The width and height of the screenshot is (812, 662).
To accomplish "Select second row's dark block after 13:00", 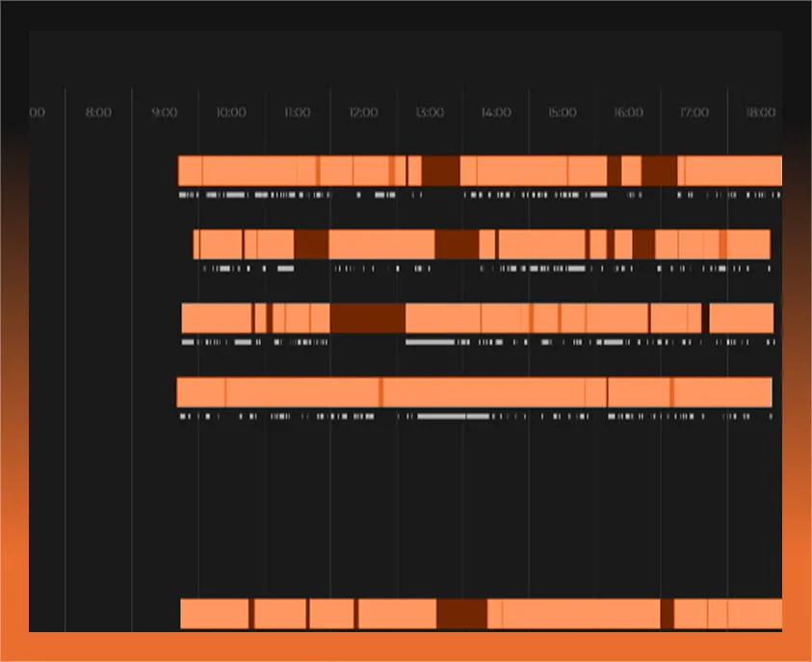I will pyautogui.click(x=456, y=245).
